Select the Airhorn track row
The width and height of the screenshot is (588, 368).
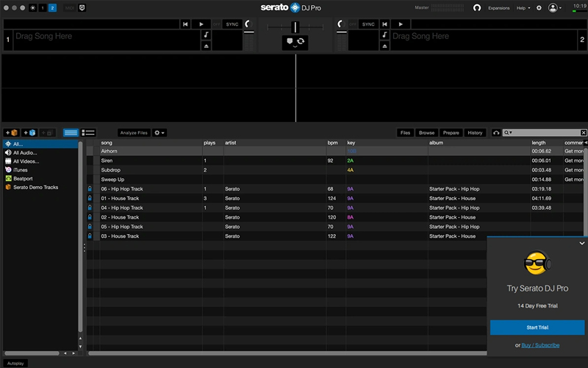tap(335, 152)
